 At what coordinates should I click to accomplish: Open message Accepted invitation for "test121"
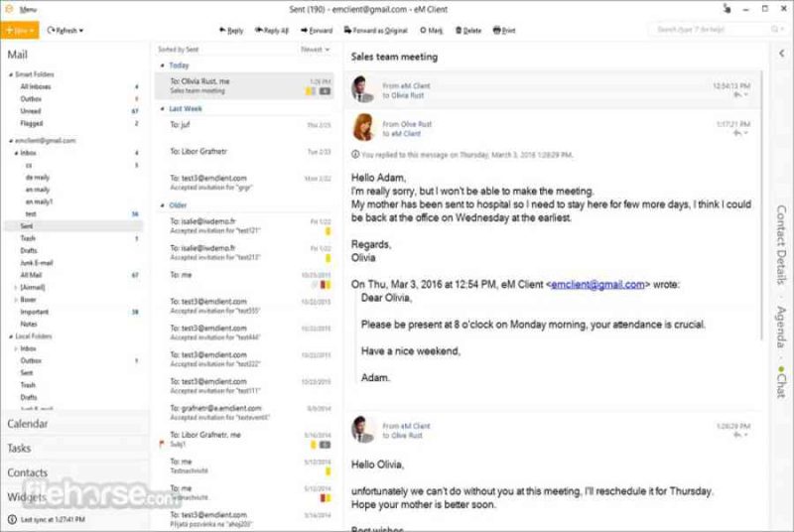point(244,225)
